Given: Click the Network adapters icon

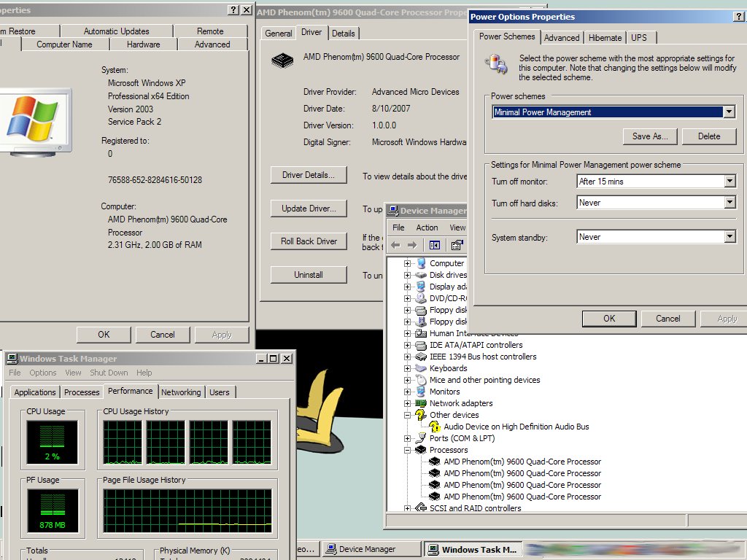Looking at the screenshot, I should (x=421, y=402).
